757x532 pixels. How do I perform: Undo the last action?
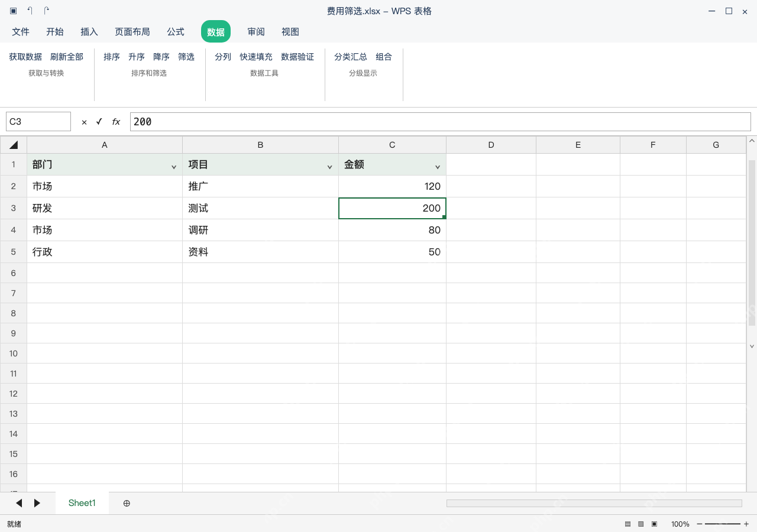click(x=30, y=11)
